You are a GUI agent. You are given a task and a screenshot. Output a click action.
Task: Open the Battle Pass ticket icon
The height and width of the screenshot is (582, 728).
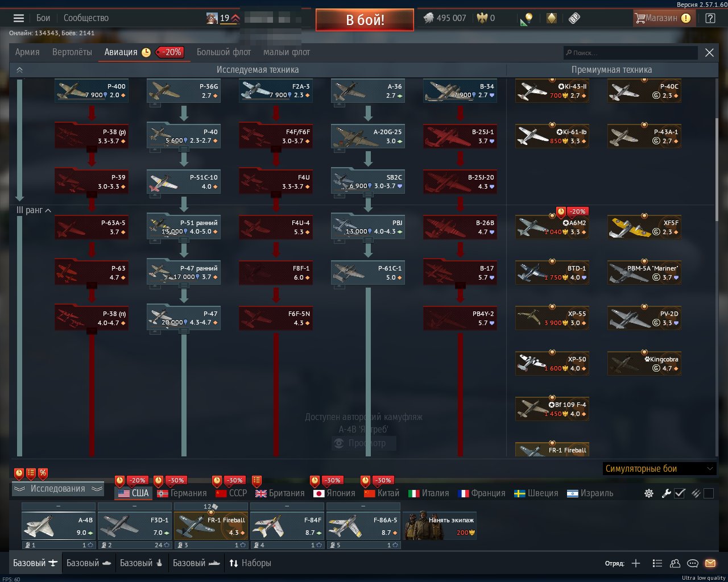(x=574, y=18)
